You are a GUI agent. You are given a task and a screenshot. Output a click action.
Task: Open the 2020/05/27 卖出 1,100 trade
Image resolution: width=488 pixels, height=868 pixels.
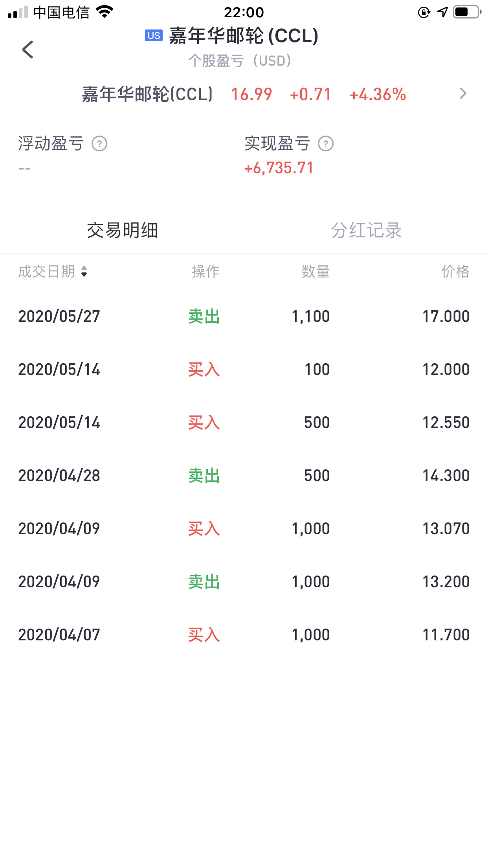click(244, 316)
